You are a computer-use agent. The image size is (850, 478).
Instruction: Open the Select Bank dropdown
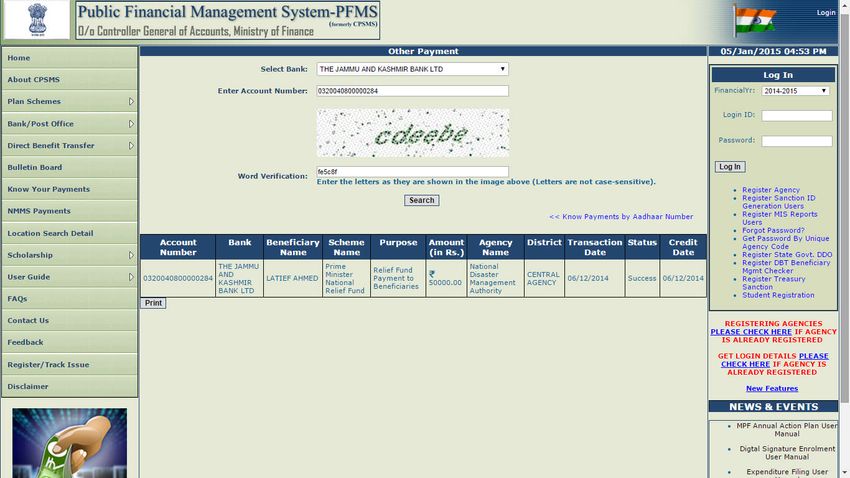pyautogui.click(x=413, y=69)
